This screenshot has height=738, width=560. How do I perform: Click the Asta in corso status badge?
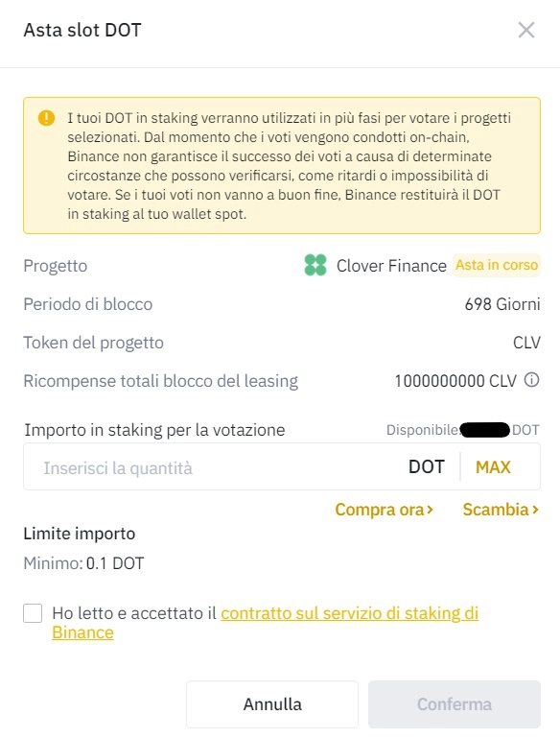(497, 265)
